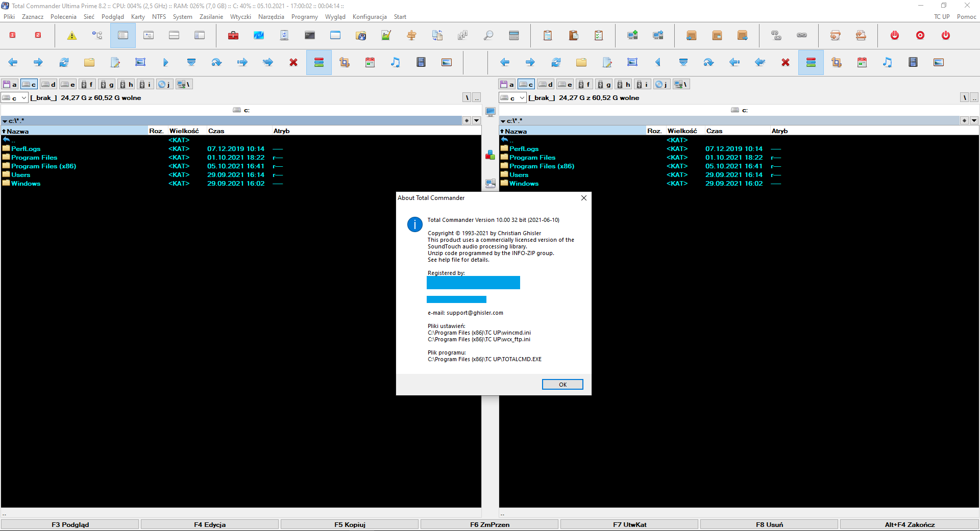The width and height of the screenshot is (980, 531).
Task: Click left panel film strip icon
Action: (x=421, y=62)
